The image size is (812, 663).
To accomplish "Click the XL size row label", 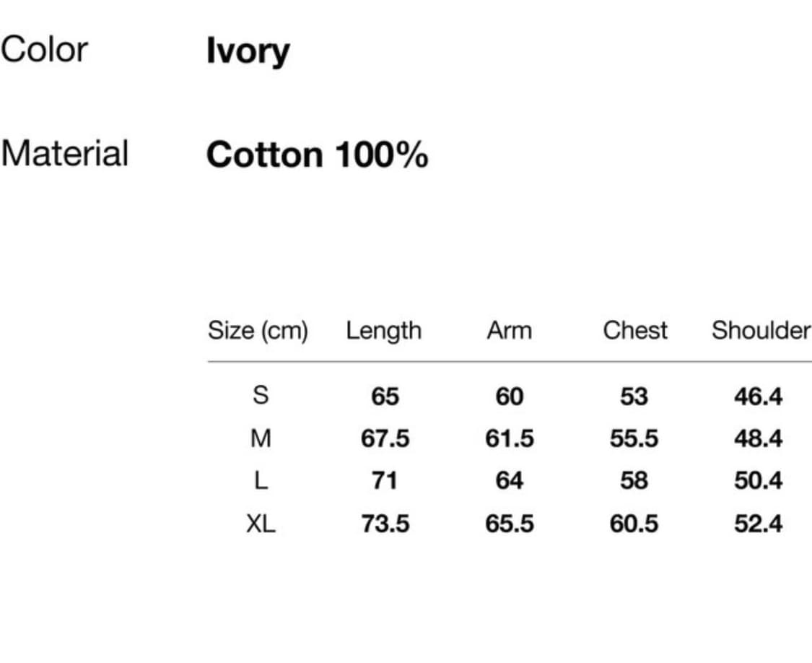I will click(x=261, y=524).
